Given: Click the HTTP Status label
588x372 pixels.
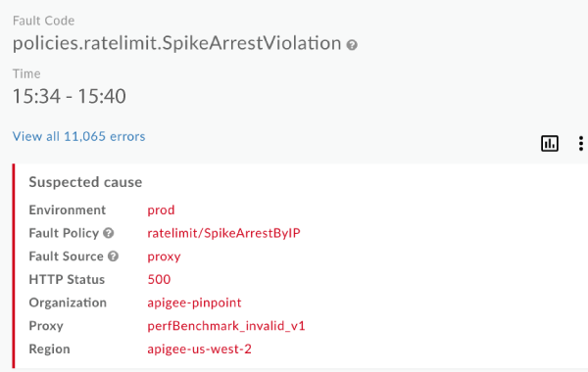Looking at the screenshot, I should pyautogui.click(x=67, y=279).
